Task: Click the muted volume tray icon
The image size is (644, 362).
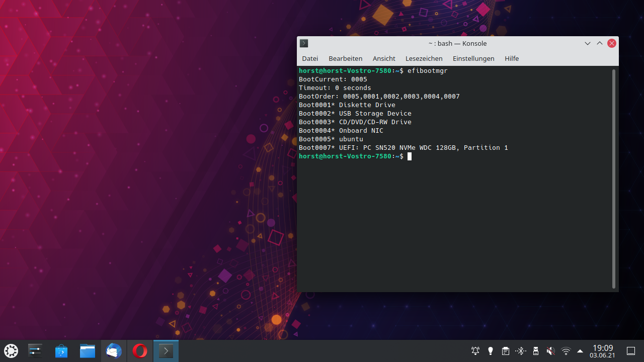Action: point(551,351)
